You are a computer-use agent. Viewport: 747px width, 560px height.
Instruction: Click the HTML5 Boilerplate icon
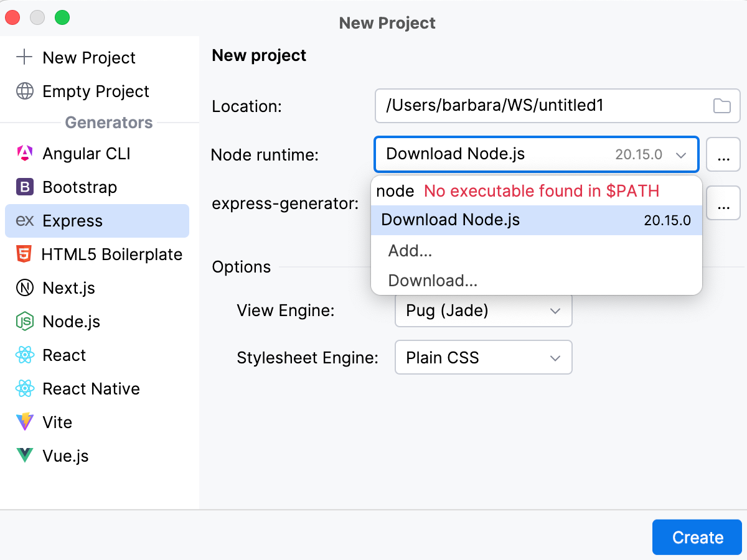(x=25, y=254)
